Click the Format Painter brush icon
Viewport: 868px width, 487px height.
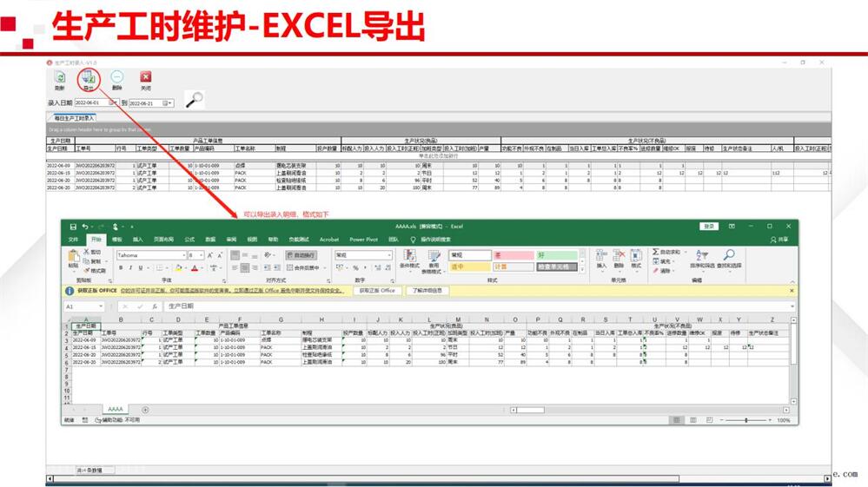tap(87, 270)
